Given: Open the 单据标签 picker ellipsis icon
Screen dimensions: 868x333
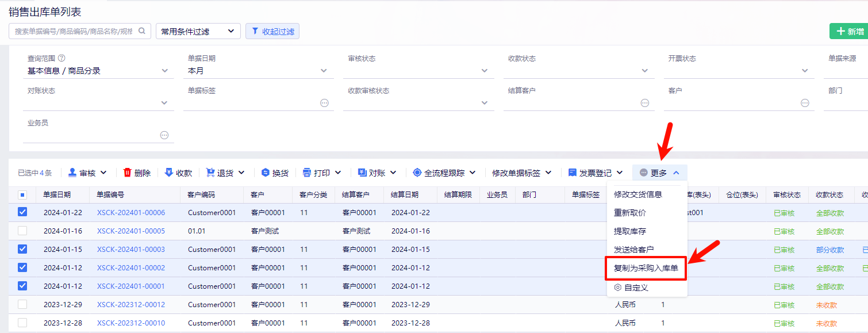Looking at the screenshot, I should (x=324, y=103).
